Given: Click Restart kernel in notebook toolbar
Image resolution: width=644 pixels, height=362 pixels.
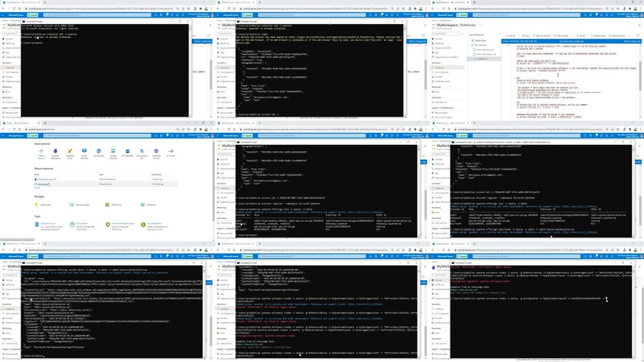Looking at the screenshot, I should point(598,35).
